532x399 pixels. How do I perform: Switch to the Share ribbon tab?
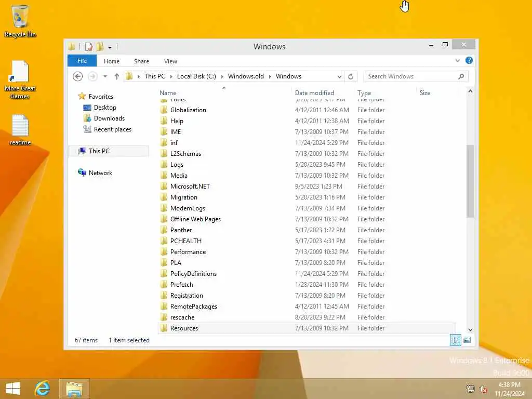coord(141,61)
